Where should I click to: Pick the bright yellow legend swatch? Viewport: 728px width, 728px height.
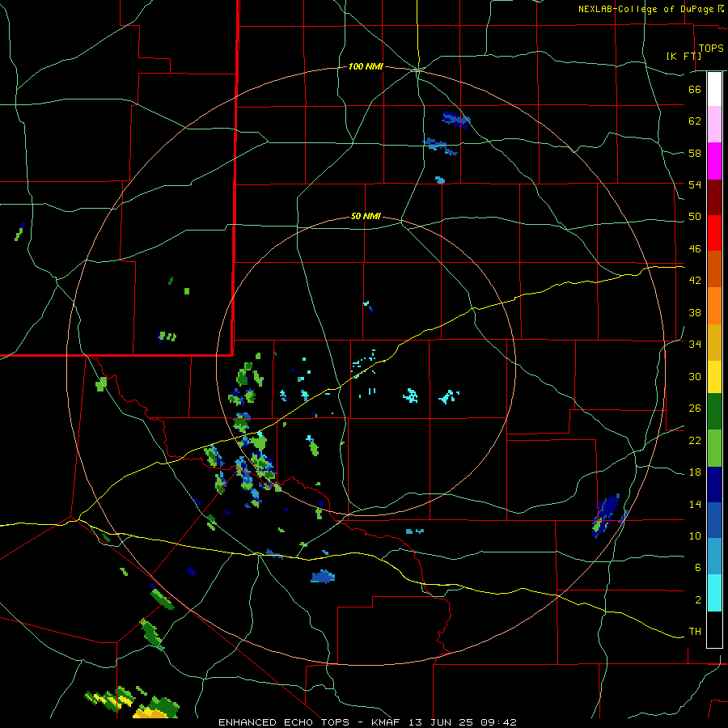[714, 376]
